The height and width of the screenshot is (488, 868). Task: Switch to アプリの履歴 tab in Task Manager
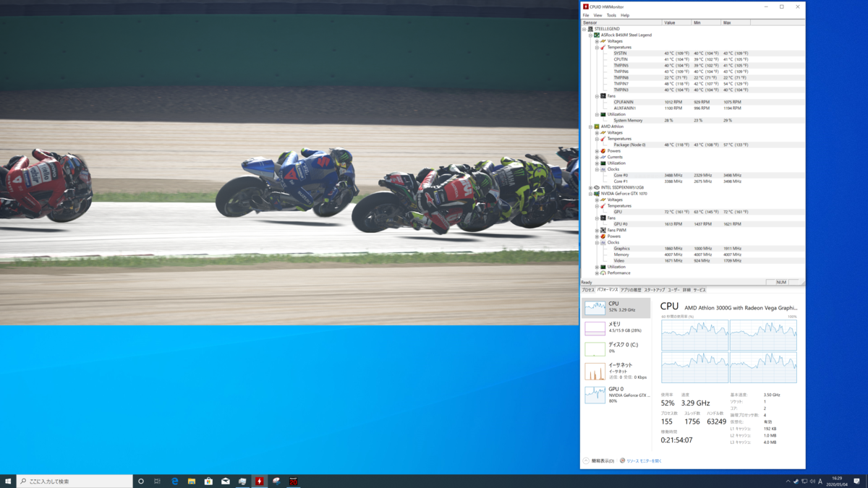[x=631, y=290]
